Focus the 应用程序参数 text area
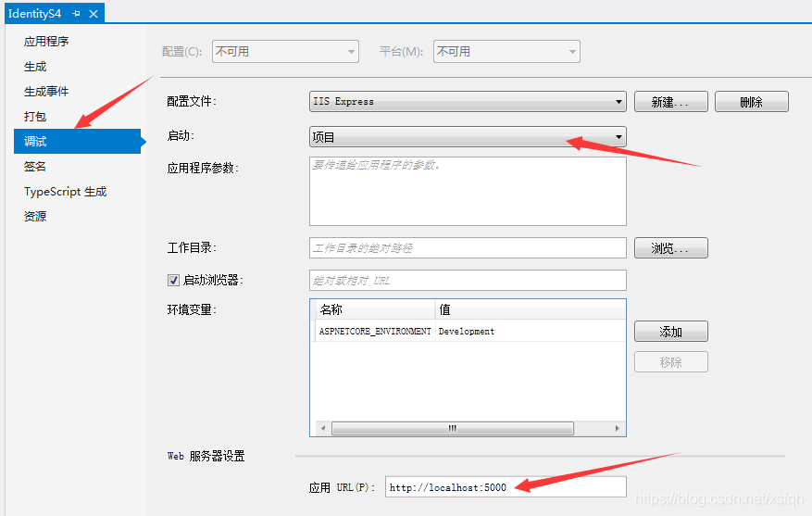Image resolution: width=812 pixels, height=516 pixels. click(468, 191)
